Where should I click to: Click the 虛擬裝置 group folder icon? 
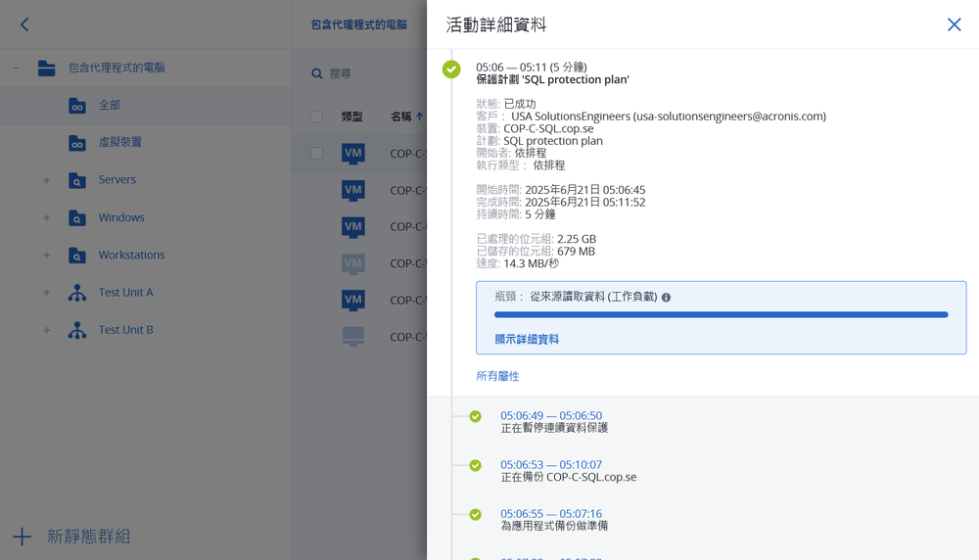[77, 143]
